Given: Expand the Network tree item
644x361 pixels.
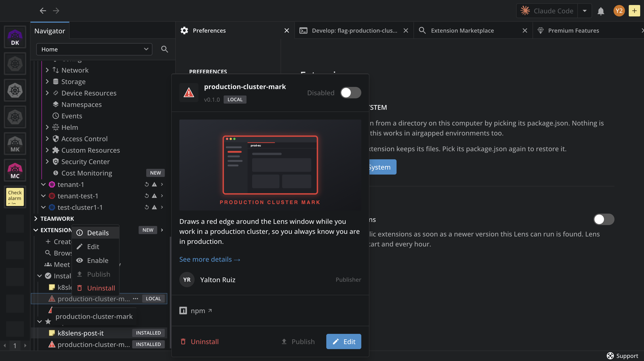Looking at the screenshot, I should [47, 70].
